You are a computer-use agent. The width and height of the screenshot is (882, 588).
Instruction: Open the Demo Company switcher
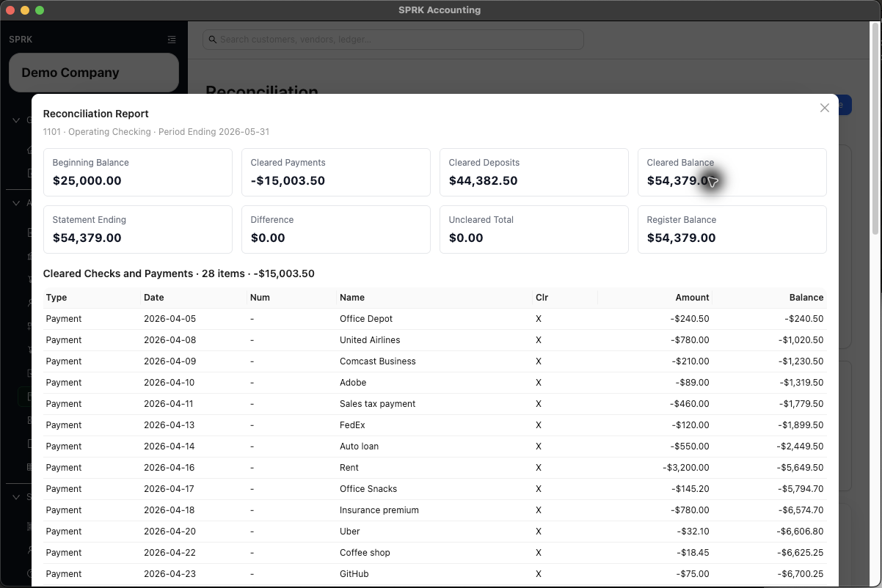[94, 73]
